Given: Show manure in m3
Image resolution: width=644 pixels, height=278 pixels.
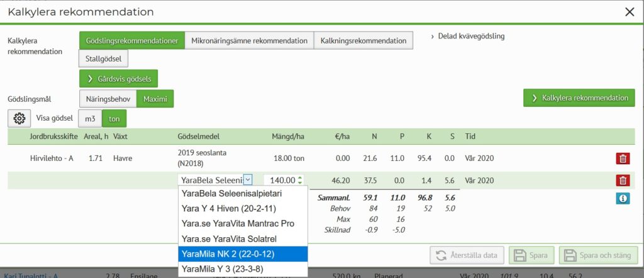Looking at the screenshot, I should click(90, 118).
